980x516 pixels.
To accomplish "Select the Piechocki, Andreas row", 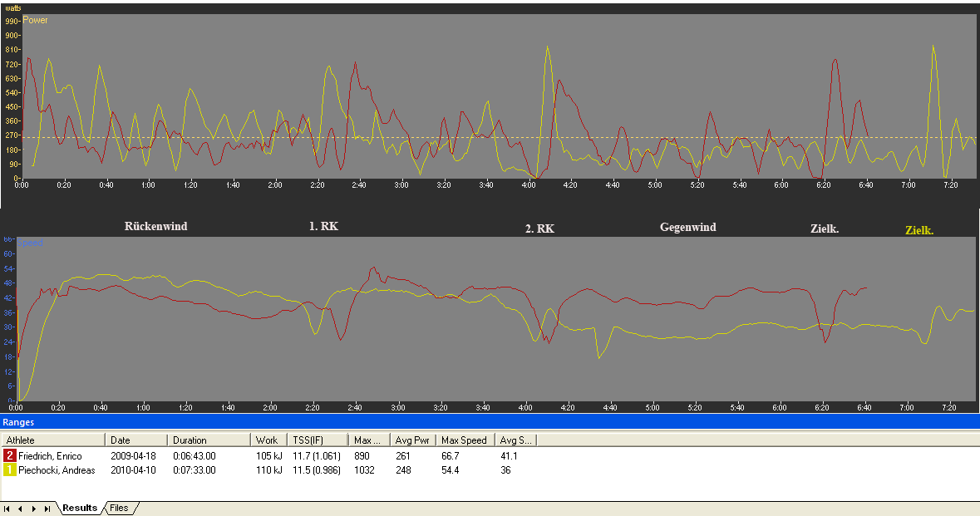I will tap(56, 470).
